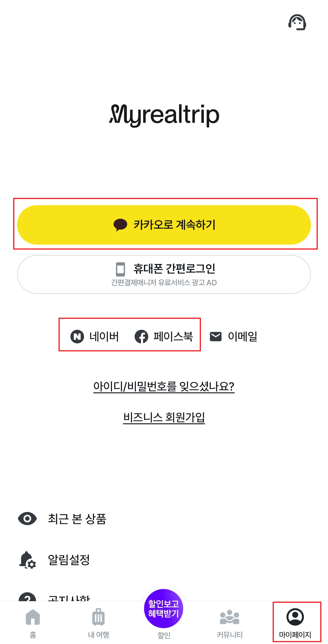Tap the purple 할인보고 혜택받기 button

[x=164, y=608]
